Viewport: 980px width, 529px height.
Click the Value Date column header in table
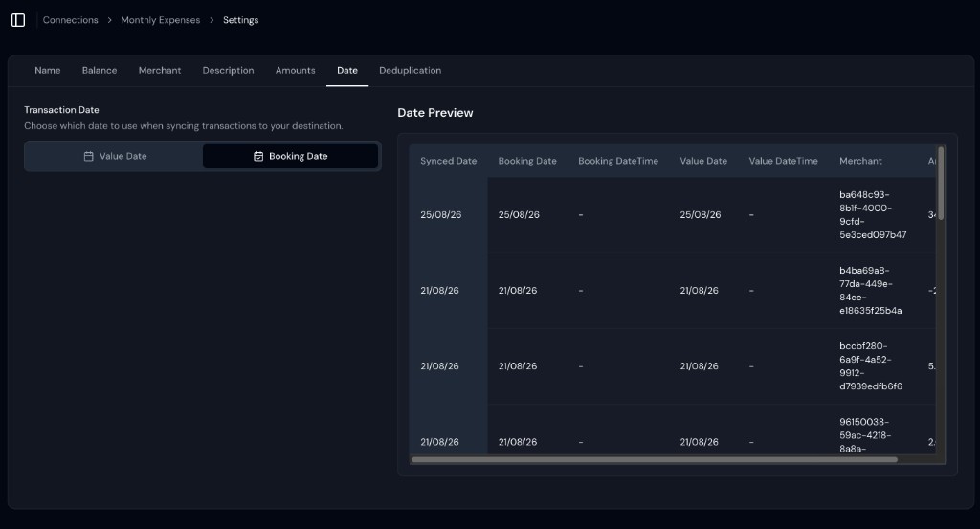point(703,161)
